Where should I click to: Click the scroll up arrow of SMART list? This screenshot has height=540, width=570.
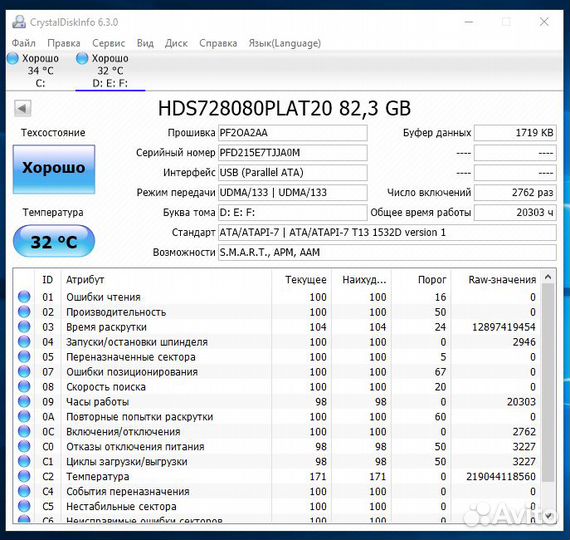tap(548, 277)
